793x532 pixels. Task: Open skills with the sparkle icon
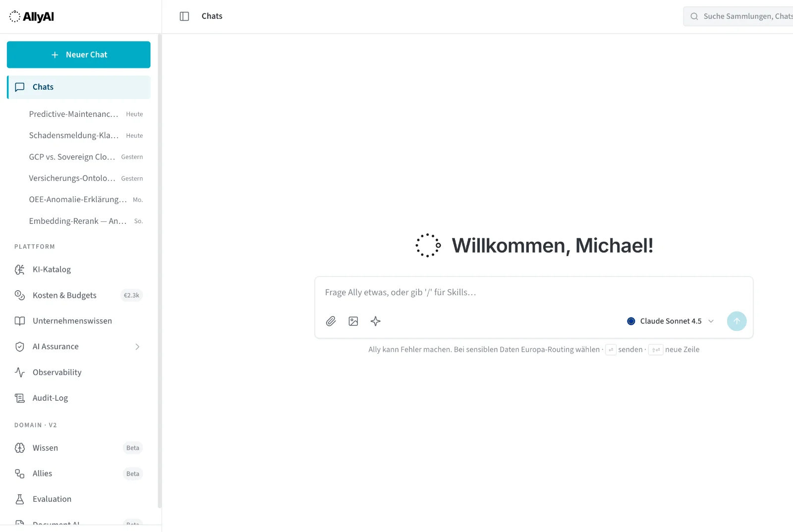(x=376, y=321)
